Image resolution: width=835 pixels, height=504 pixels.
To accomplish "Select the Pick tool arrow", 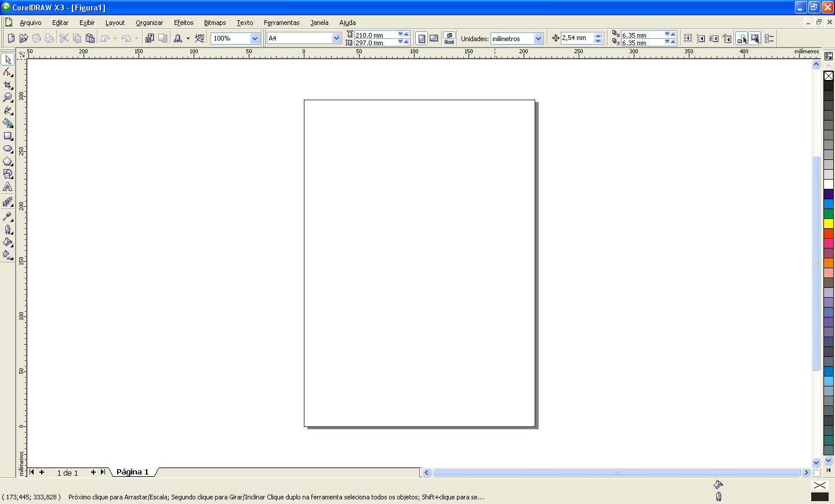I will pyautogui.click(x=8, y=60).
